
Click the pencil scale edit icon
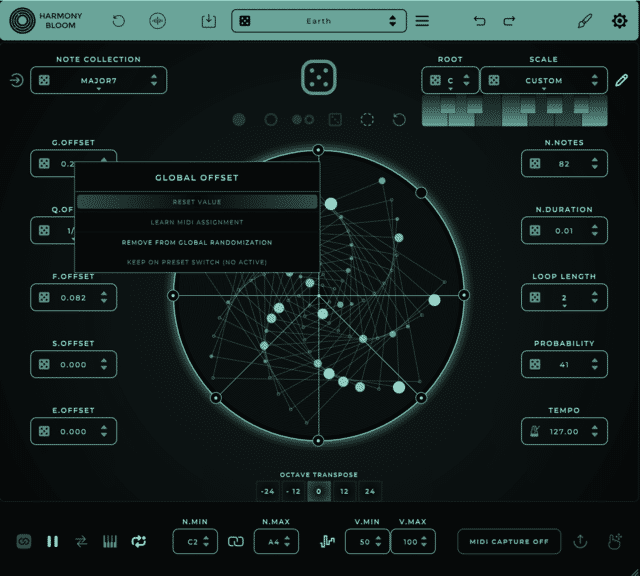[621, 80]
